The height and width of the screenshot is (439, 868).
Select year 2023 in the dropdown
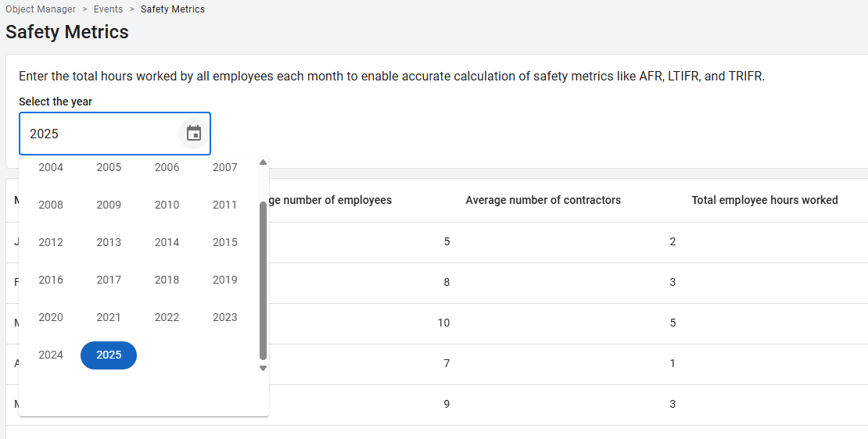tap(224, 317)
